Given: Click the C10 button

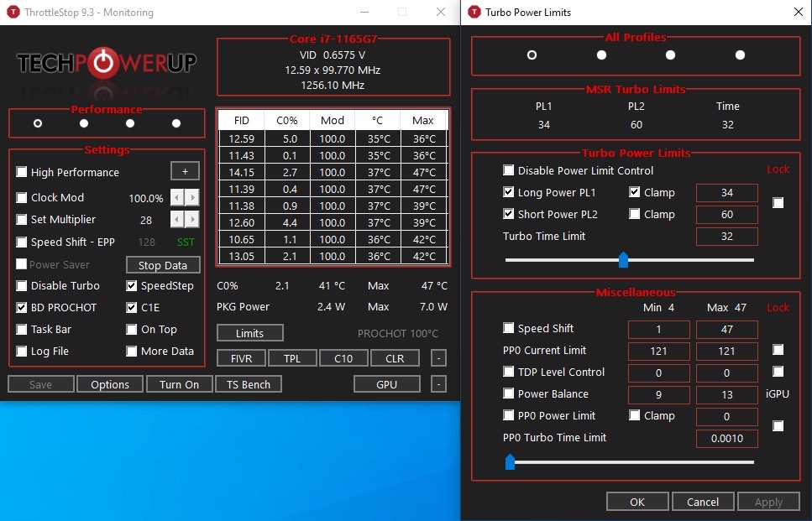Looking at the screenshot, I should (343, 358).
